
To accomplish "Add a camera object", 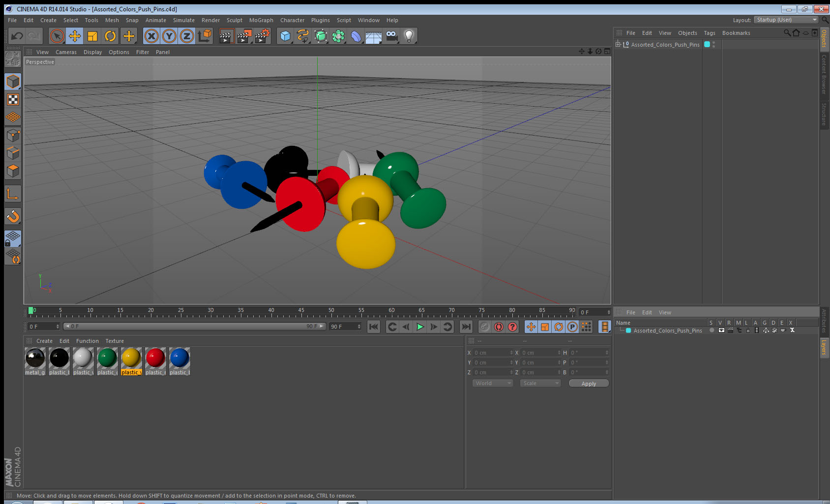I will click(x=391, y=36).
